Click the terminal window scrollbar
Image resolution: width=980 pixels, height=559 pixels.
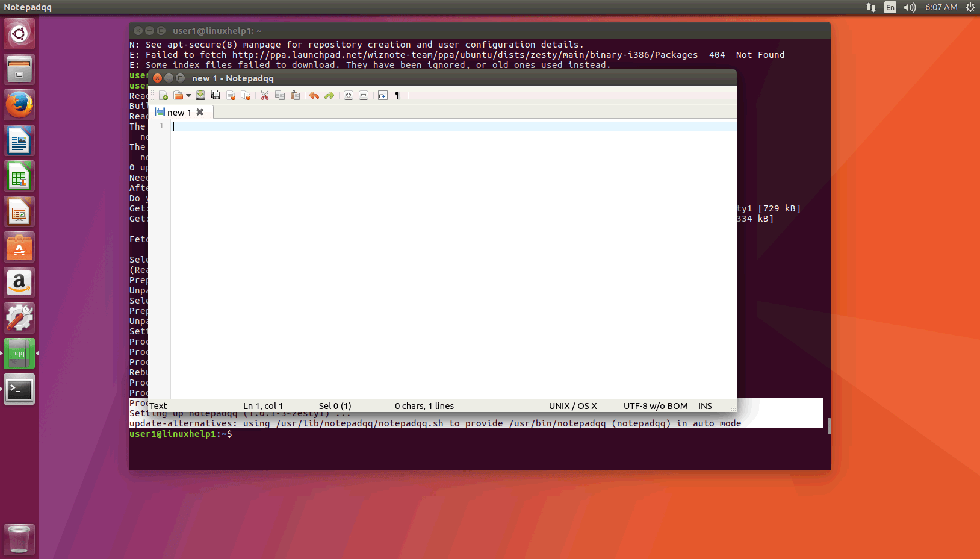pos(829,426)
